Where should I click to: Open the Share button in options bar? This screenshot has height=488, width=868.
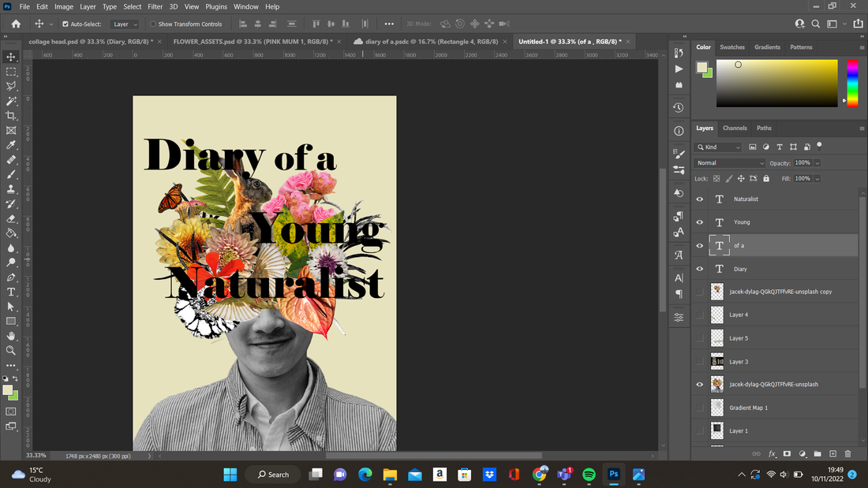point(858,24)
